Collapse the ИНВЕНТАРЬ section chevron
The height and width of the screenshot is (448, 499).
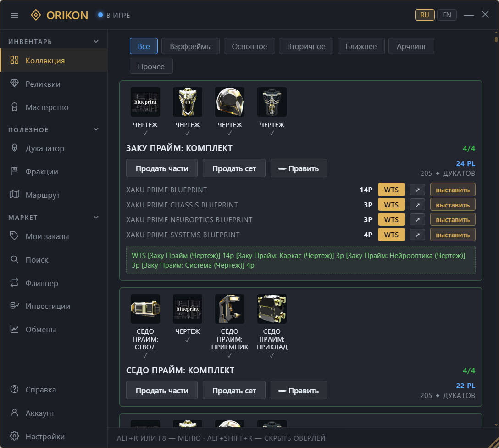point(96,42)
